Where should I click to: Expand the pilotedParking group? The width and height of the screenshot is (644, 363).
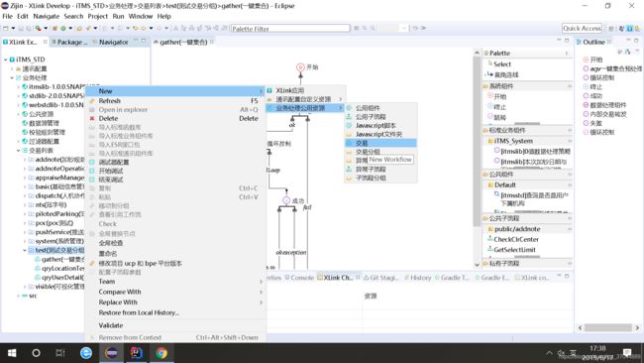pos(25,214)
